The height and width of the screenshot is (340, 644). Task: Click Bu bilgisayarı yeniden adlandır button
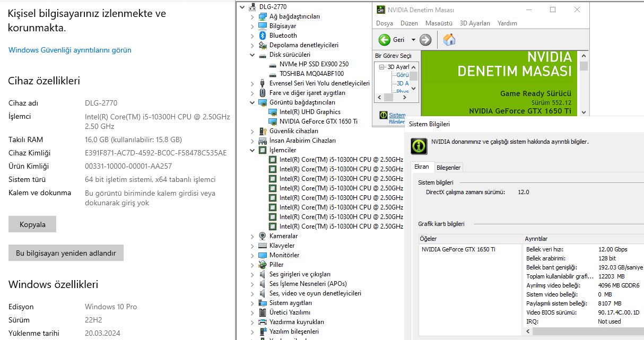[x=66, y=253]
